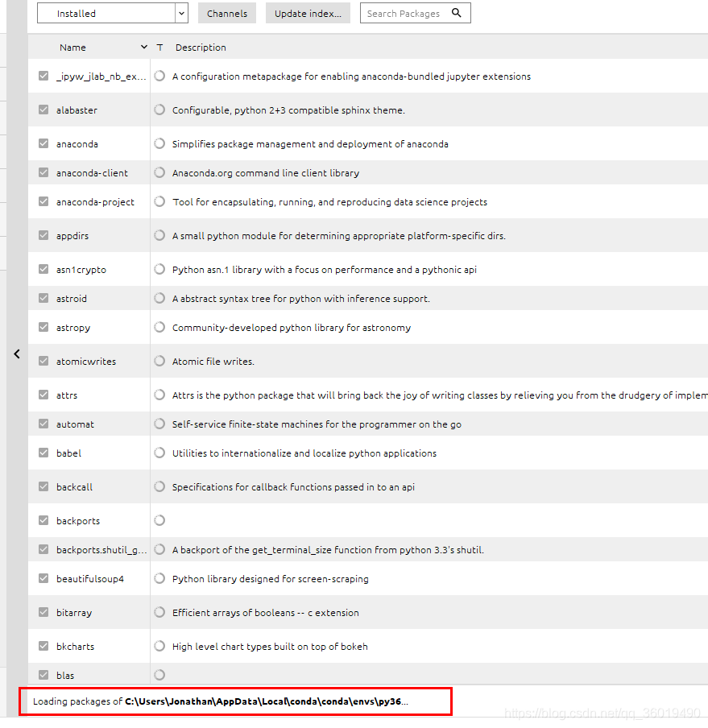This screenshot has height=728, width=708.
Task: Click the type circle icon for astropy
Action: (159, 328)
